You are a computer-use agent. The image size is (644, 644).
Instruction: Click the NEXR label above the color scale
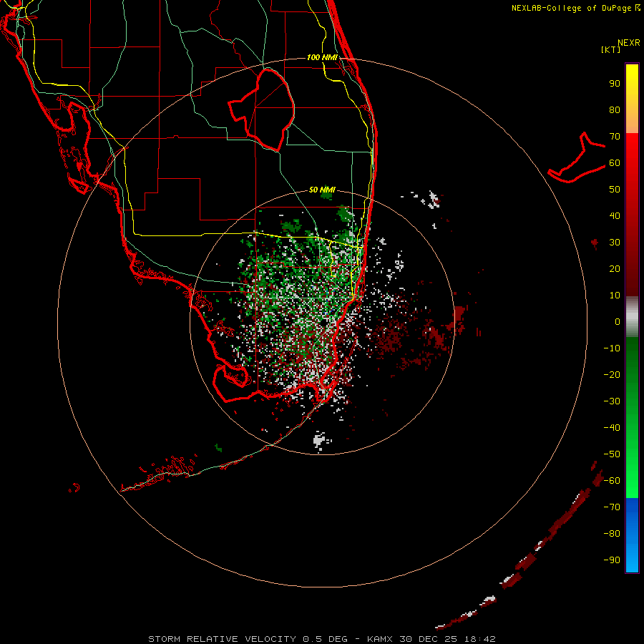629,43
